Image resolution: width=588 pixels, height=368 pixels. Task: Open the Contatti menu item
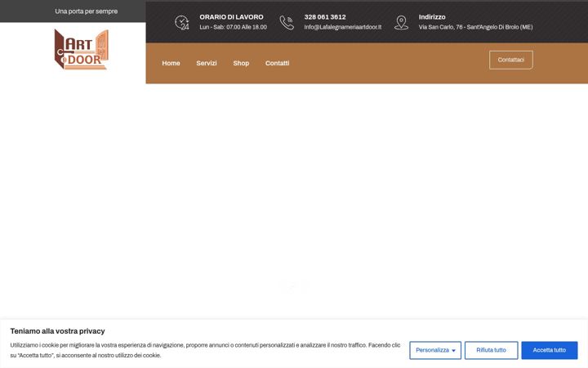point(277,63)
